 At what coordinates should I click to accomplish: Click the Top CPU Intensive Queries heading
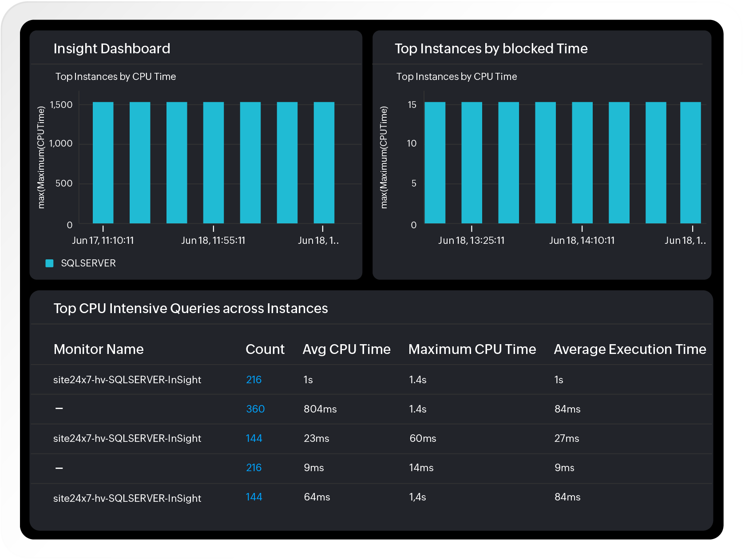click(x=191, y=308)
